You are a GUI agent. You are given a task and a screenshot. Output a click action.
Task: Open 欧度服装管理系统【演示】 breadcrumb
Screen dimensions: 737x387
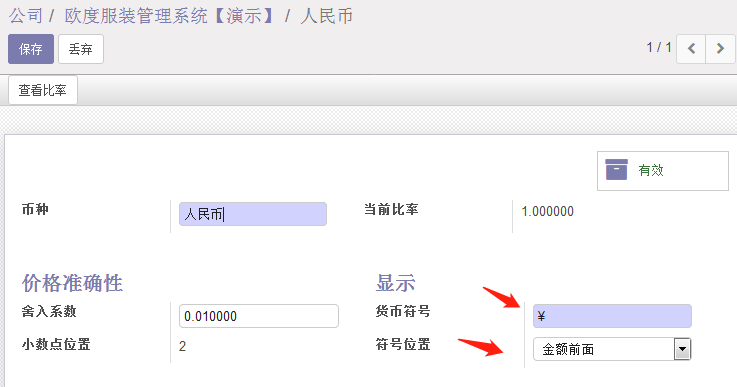171,16
